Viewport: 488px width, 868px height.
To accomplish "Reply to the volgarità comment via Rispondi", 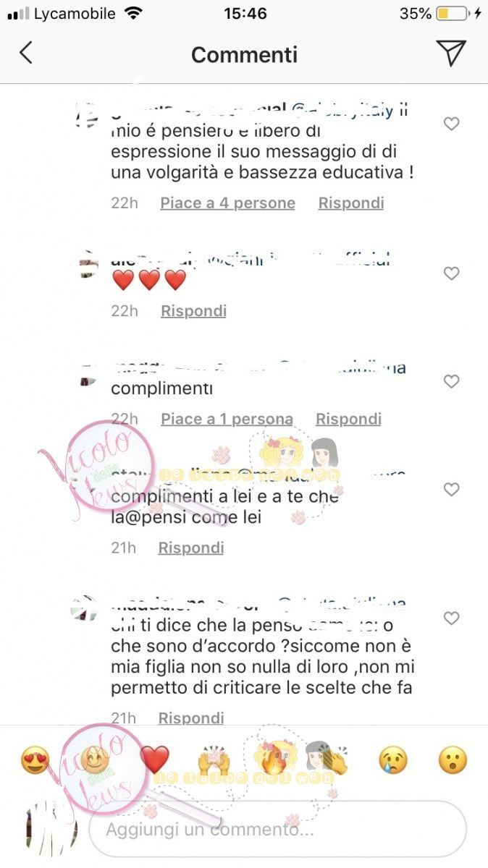I will [x=351, y=203].
